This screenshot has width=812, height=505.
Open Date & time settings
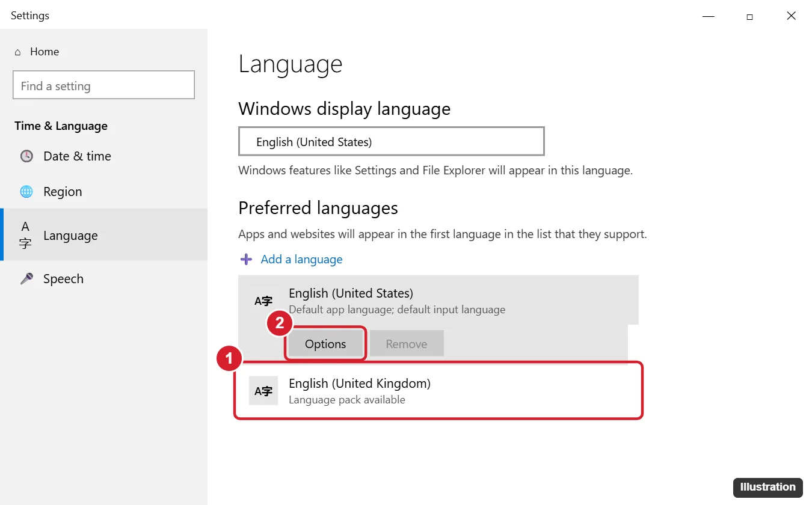click(x=103, y=156)
